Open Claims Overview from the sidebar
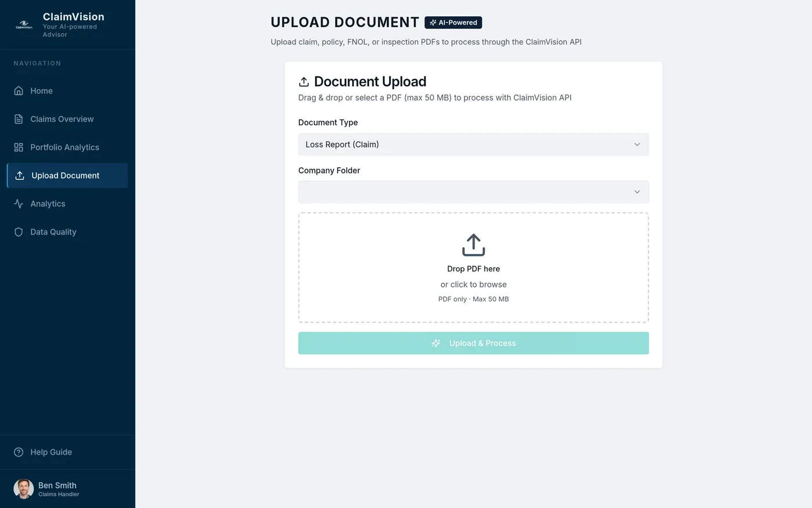812x508 pixels. pos(67,119)
